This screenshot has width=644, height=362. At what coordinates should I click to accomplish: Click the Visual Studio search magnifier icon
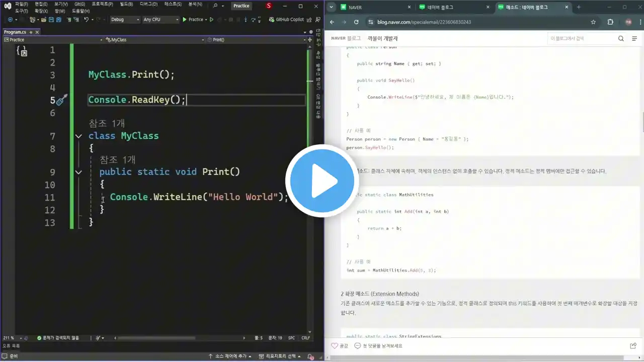(215, 6)
